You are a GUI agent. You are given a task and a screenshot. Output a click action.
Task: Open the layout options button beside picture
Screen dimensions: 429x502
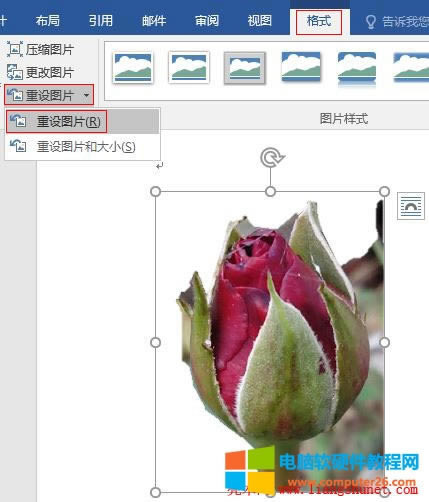click(411, 206)
